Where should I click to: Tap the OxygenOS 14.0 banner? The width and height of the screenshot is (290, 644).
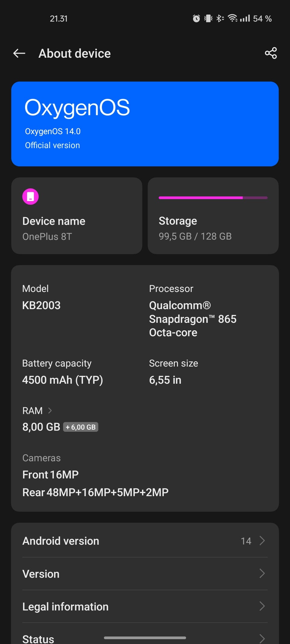(145, 124)
